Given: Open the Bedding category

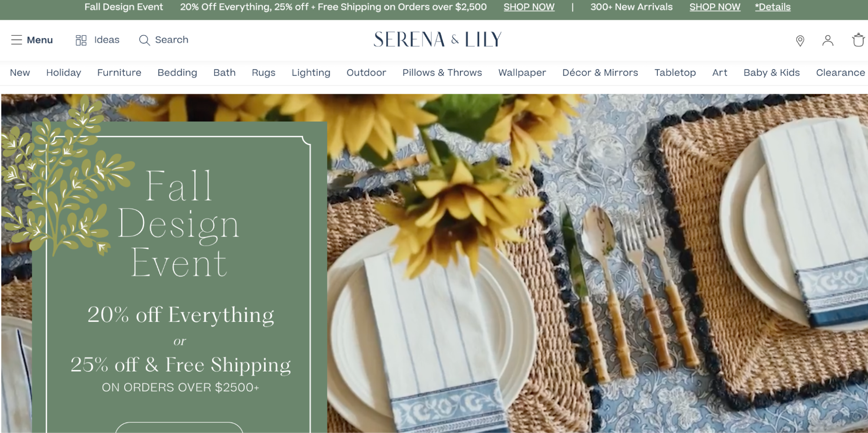Looking at the screenshot, I should (177, 72).
